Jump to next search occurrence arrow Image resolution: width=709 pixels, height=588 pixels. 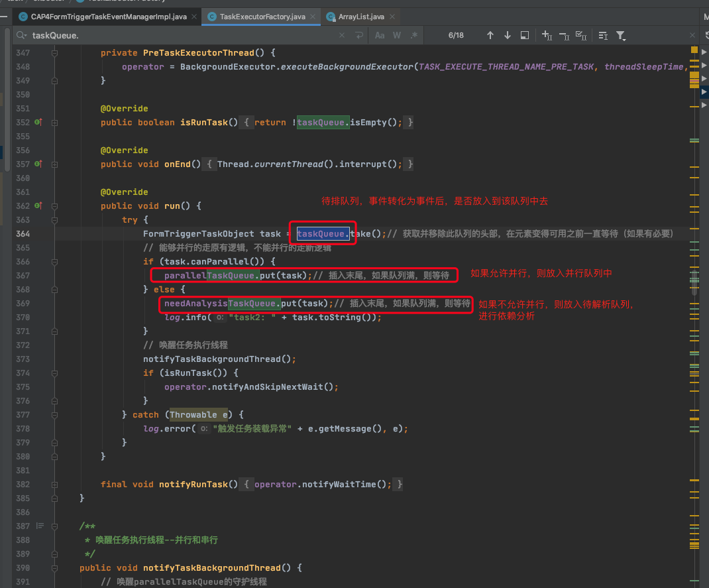(508, 35)
